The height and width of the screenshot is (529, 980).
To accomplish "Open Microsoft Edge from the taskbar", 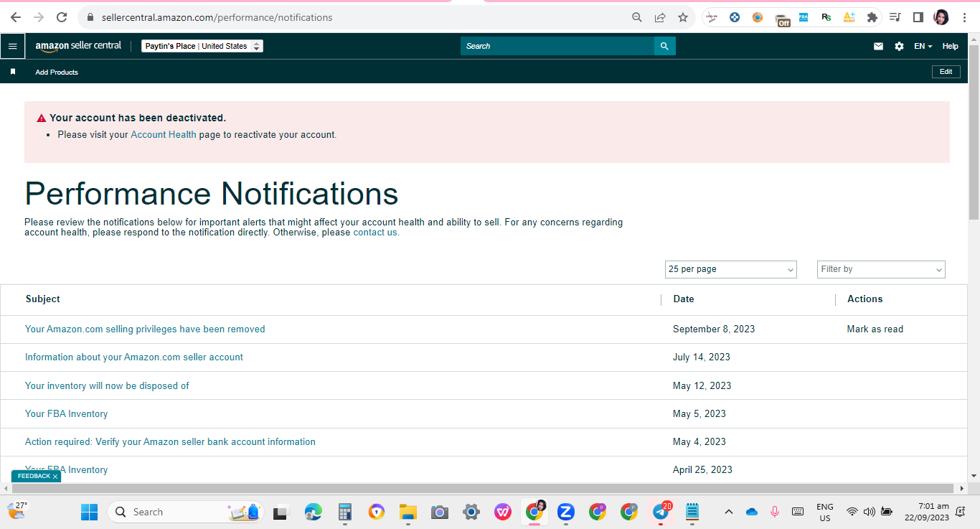I will (x=314, y=512).
